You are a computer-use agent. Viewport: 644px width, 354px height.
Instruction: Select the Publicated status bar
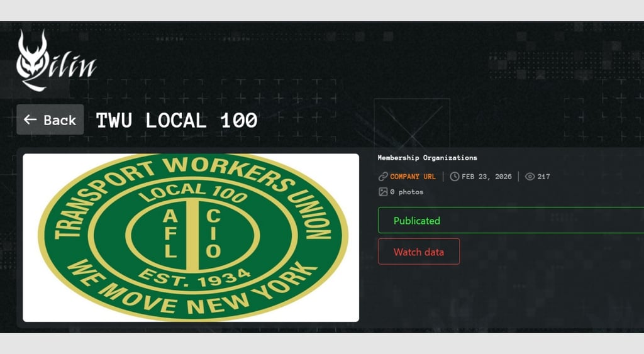pos(511,221)
